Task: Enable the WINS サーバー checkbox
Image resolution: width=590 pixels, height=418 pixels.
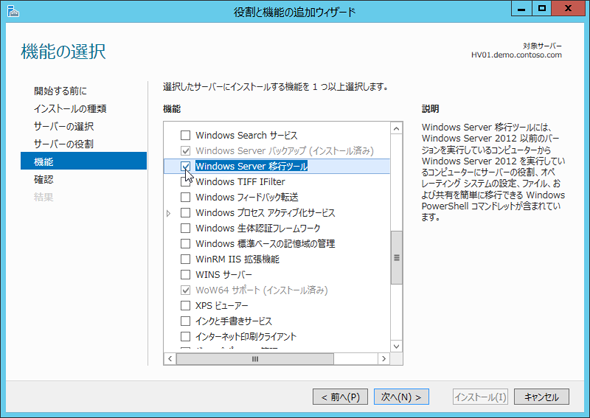Action: click(x=185, y=275)
